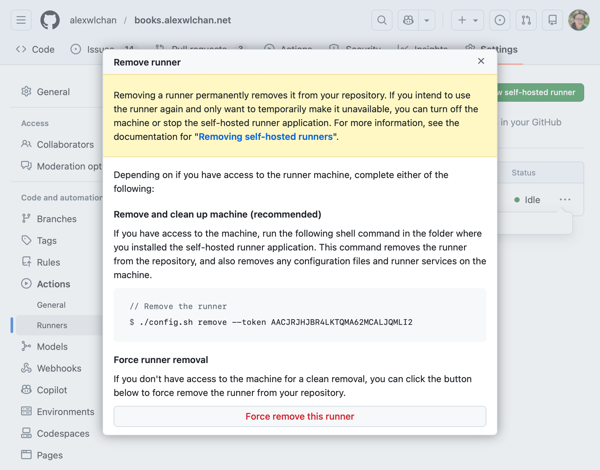Image resolution: width=600 pixels, height=470 pixels.
Task: Open the hamburger navigation menu
Action: (21, 20)
